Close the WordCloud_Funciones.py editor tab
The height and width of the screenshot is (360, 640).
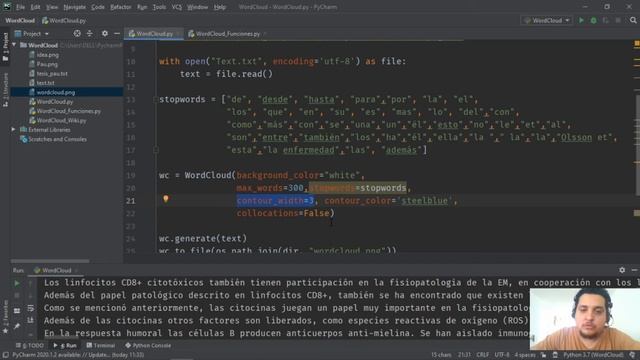point(264,34)
